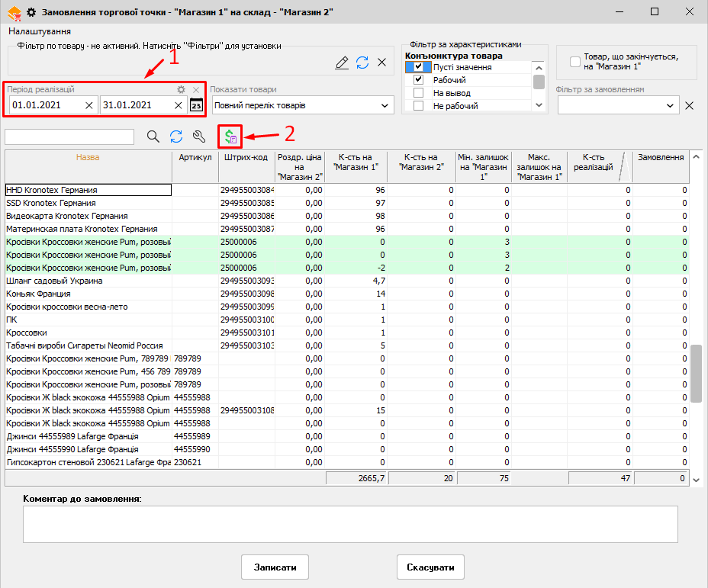Expand 'Показати товари' dropdown
This screenshot has height=588, width=708.
coord(386,105)
